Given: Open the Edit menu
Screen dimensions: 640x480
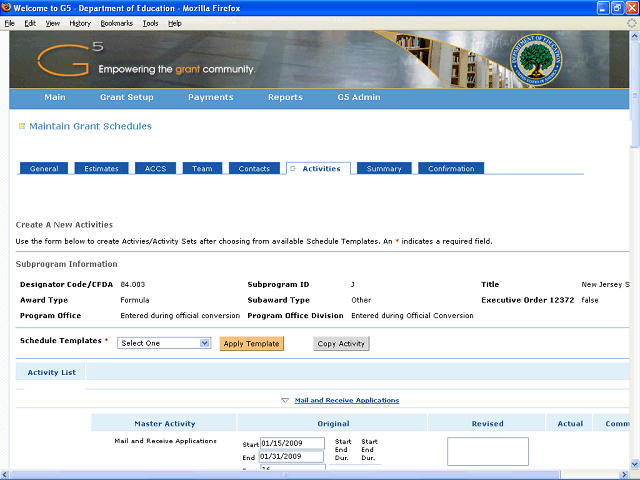Looking at the screenshot, I should pyautogui.click(x=30, y=23).
